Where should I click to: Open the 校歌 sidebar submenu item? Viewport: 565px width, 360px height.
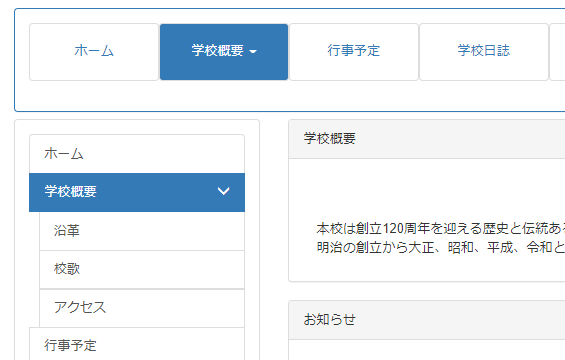pos(142,269)
